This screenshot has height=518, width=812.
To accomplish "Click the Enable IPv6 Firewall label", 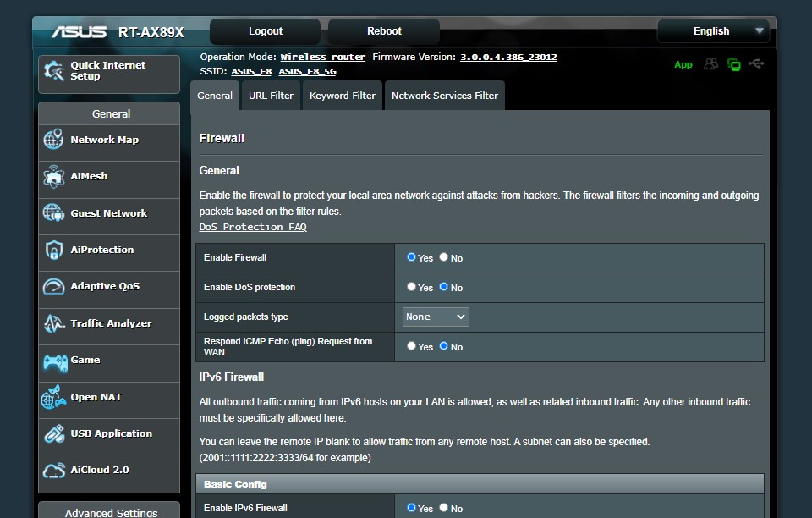I will point(245,508).
